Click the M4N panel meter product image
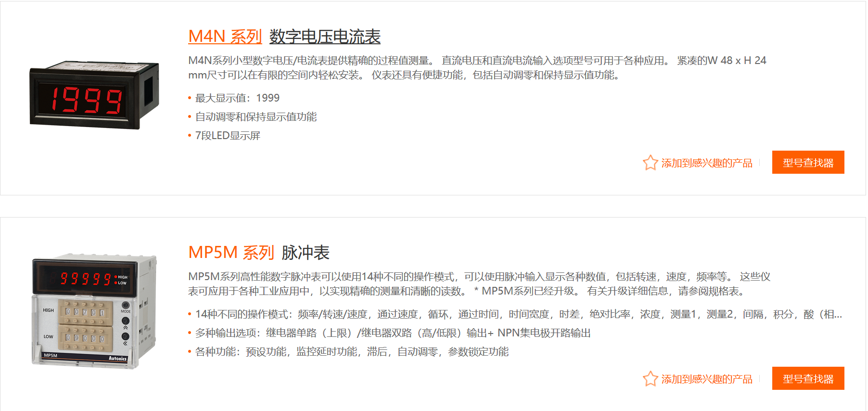868x411 pixels. (x=94, y=95)
